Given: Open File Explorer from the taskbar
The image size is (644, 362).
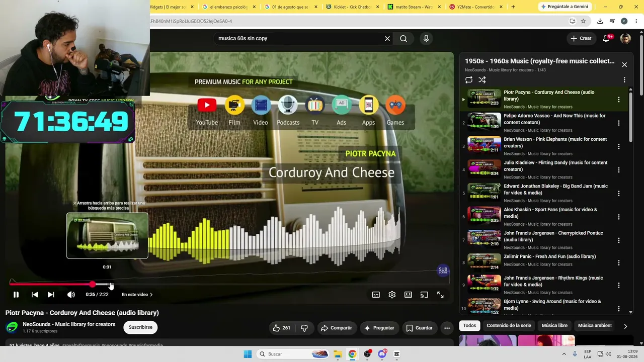Looking at the screenshot, I should tap(338, 354).
